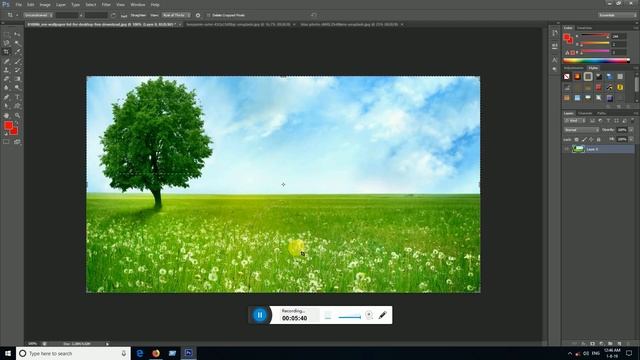Open the Normal blend mode dropdown
Viewport: 640px width, 360px height.
(x=581, y=130)
